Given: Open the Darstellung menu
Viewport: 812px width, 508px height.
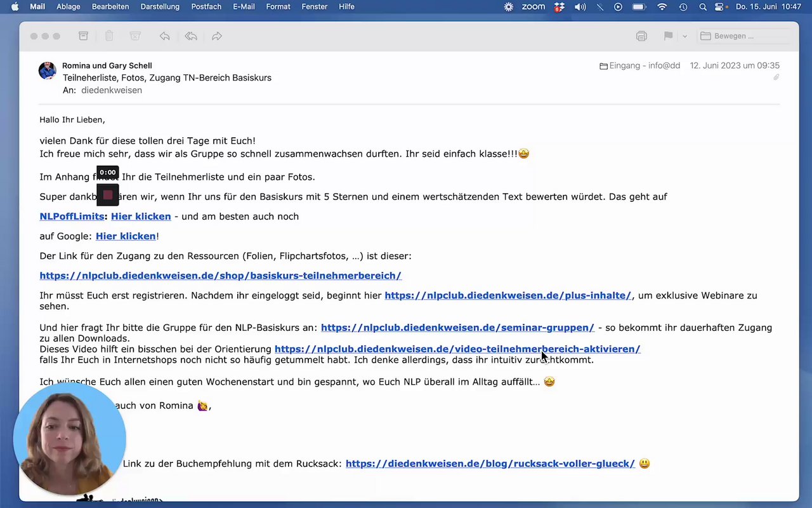Looking at the screenshot, I should click(160, 7).
